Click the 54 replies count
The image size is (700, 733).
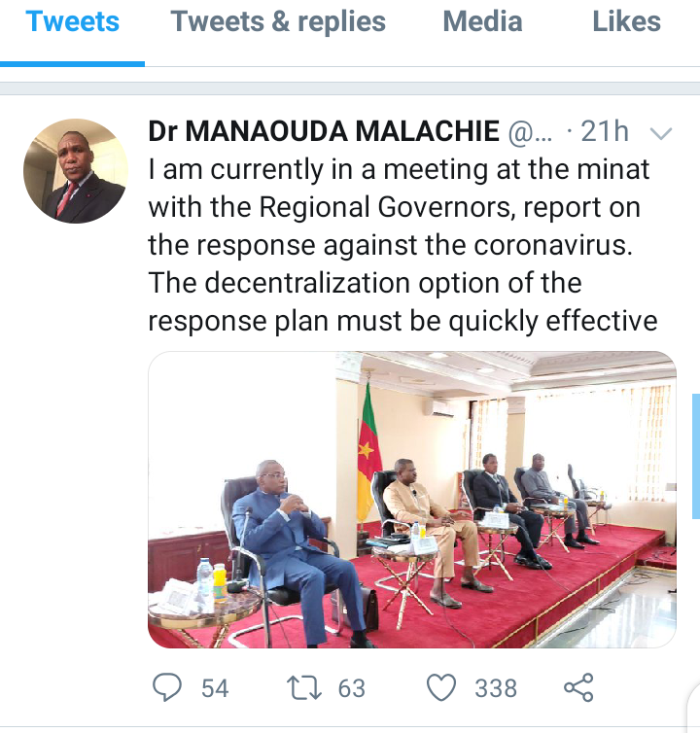[x=215, y=688]
